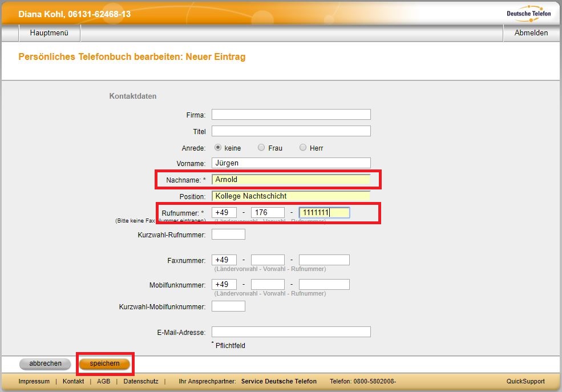The width and height of the screenshot is (562, 392).
Task: Open the AGB footer link
Action: tap(104, 381)
